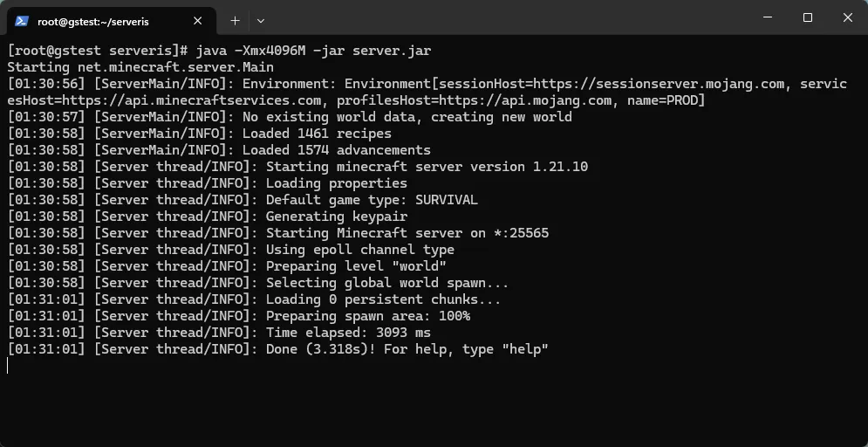Viewport: 868px width, 447px height.
Task: Click the Preparing spawn area: 100% line
Action: 238,316
